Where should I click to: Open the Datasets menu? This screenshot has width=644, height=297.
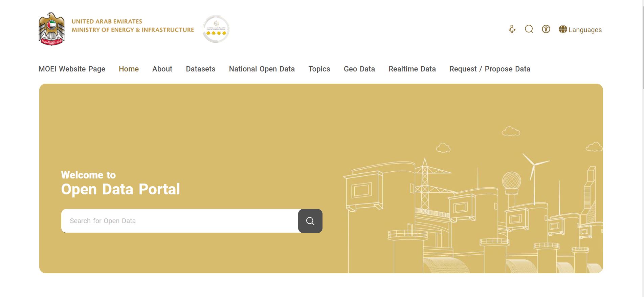[x=201, y=69]
